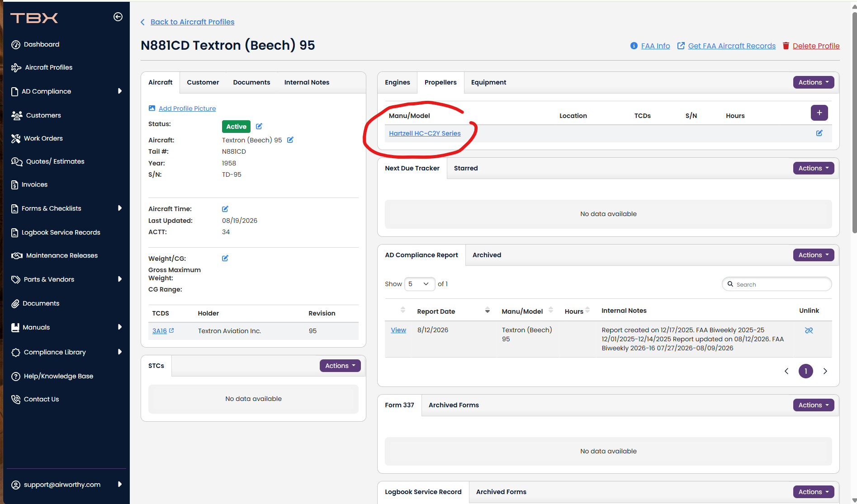Edit Aircraft Time with pencil icon

click(x=225, y=209)
